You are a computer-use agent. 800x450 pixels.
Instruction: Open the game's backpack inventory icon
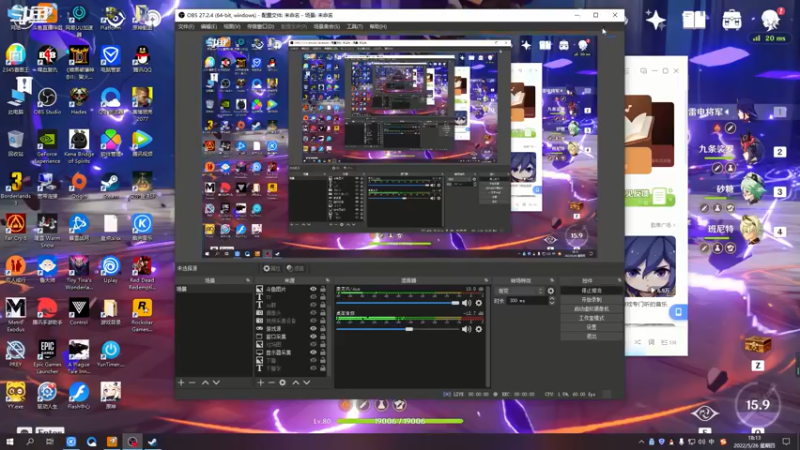pyautogui.click(x=732, y=20)
